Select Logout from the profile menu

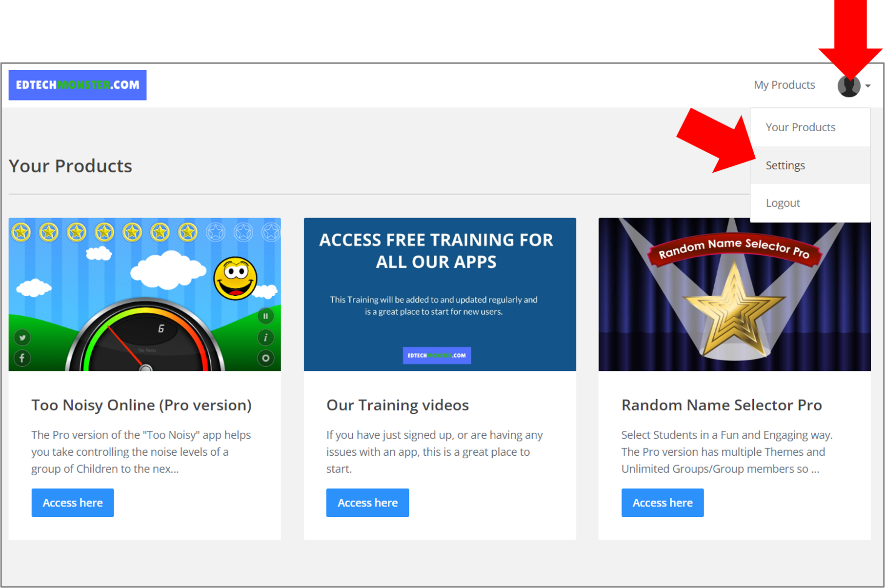tap(810, 203)
